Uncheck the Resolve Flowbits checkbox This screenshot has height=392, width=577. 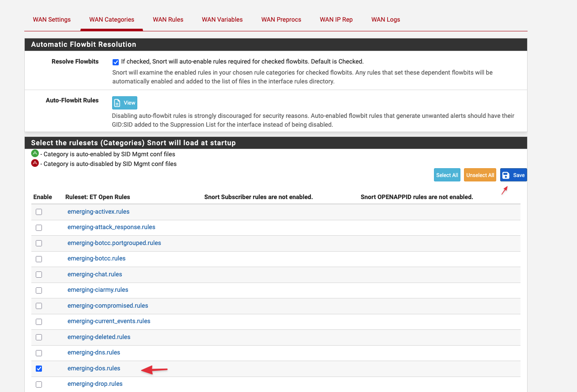116,62
